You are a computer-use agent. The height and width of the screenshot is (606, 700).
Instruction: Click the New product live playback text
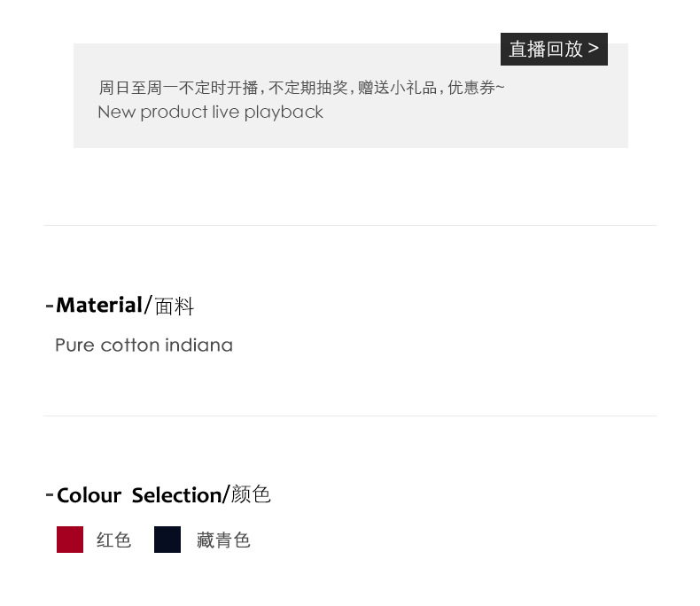coord(210,113)
